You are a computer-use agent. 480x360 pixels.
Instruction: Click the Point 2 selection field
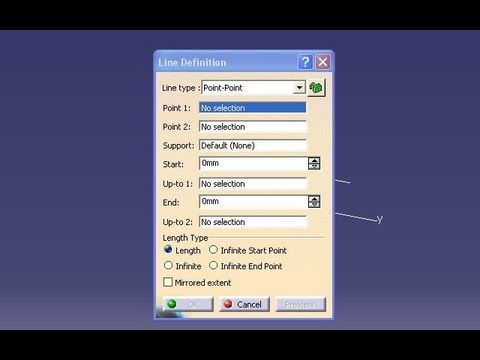point(253,127)
